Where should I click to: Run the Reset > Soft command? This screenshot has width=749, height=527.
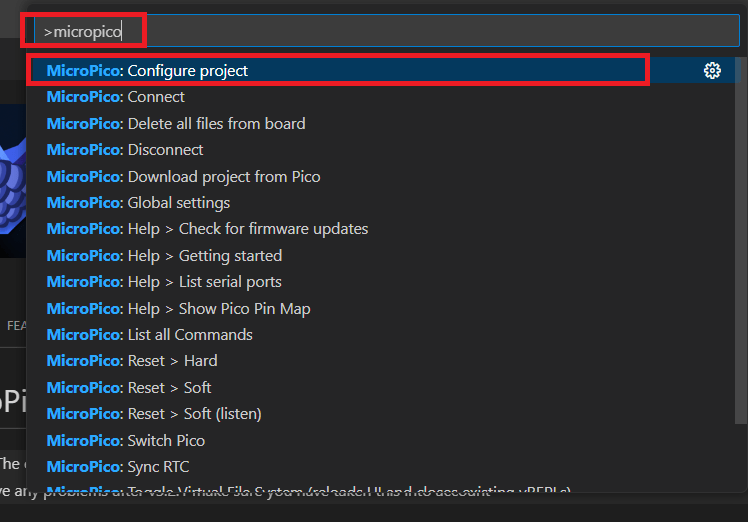click(129, 388)
